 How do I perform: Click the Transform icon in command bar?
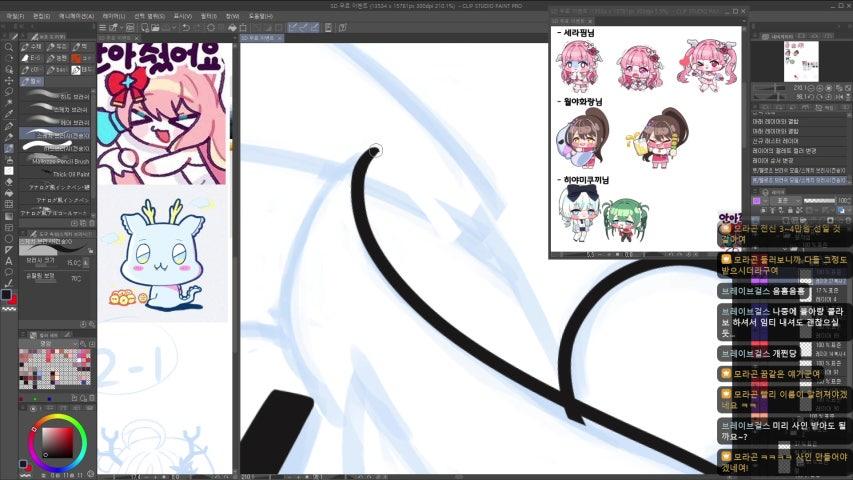pos(243,28)
